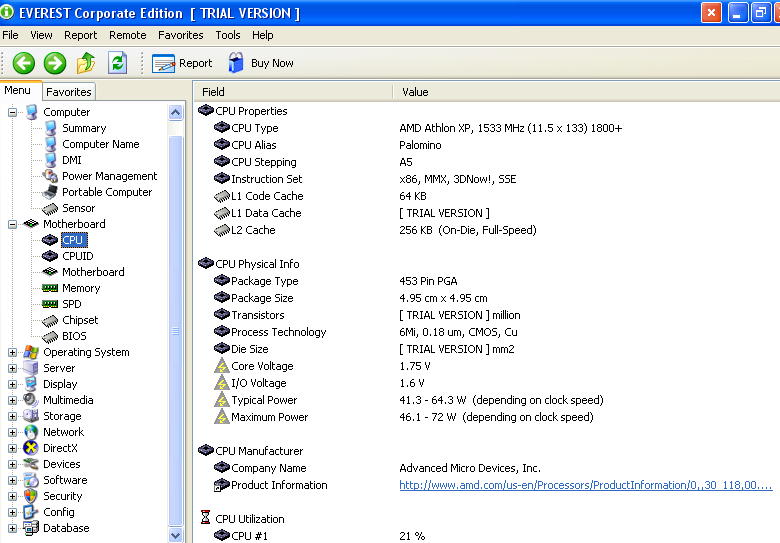
Task: Select the BIOS icon in tree
Action: pyautogui.click(x=50, y=337)
